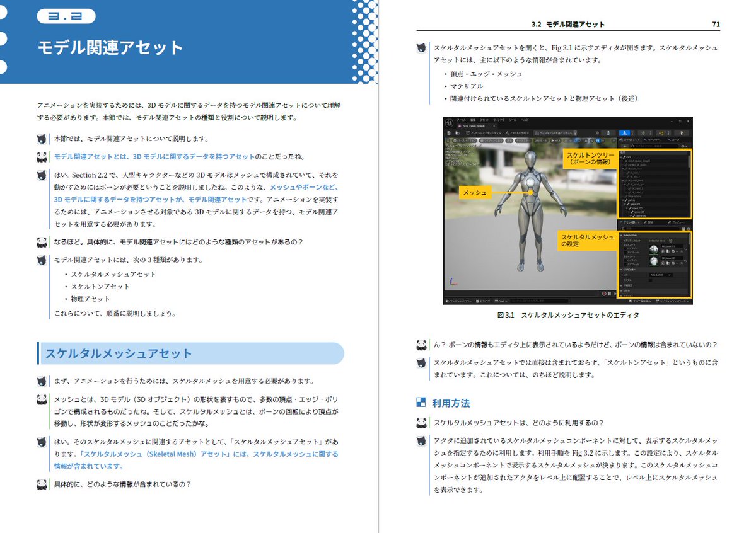Open the Auto LOD dropdown

(660, 275)
